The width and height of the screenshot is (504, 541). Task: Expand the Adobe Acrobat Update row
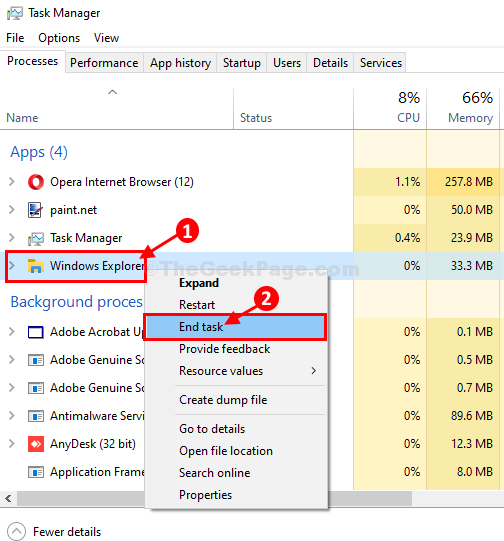click(x=11, y=332)
